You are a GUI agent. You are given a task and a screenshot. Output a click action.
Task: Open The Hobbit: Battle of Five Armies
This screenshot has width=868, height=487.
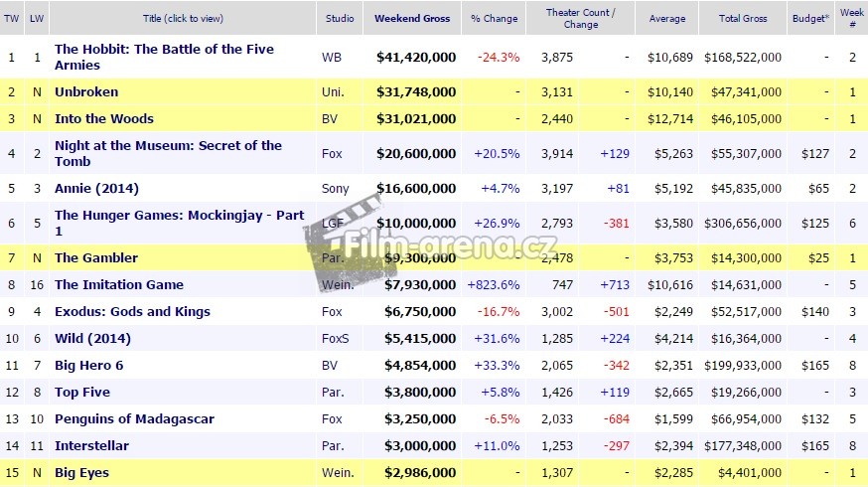(x=164, y=57)
